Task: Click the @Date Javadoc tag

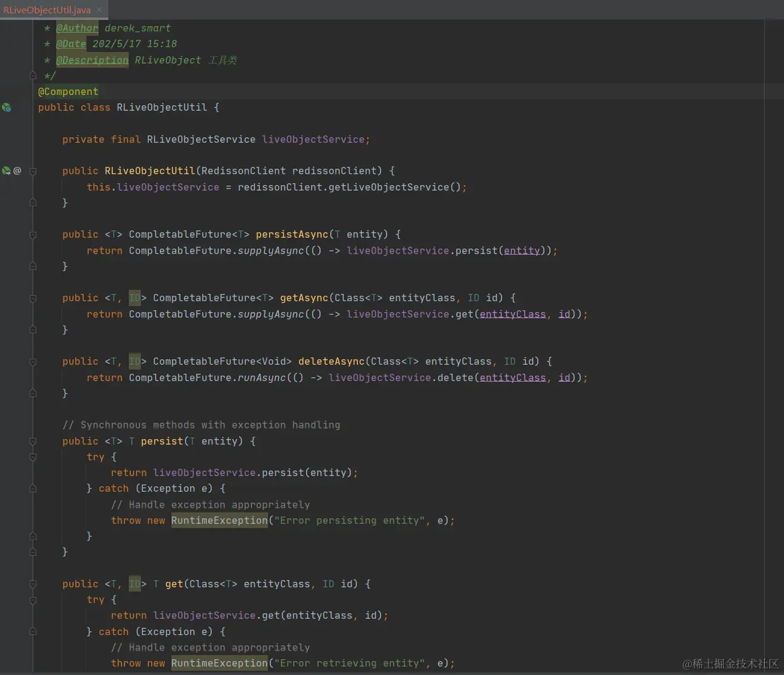Action: [71, 44]
